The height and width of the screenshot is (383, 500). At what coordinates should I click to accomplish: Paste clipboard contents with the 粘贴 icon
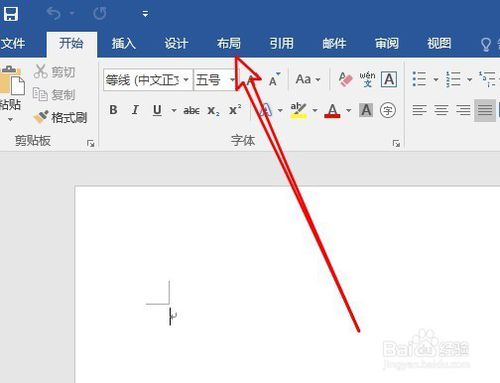11,80
